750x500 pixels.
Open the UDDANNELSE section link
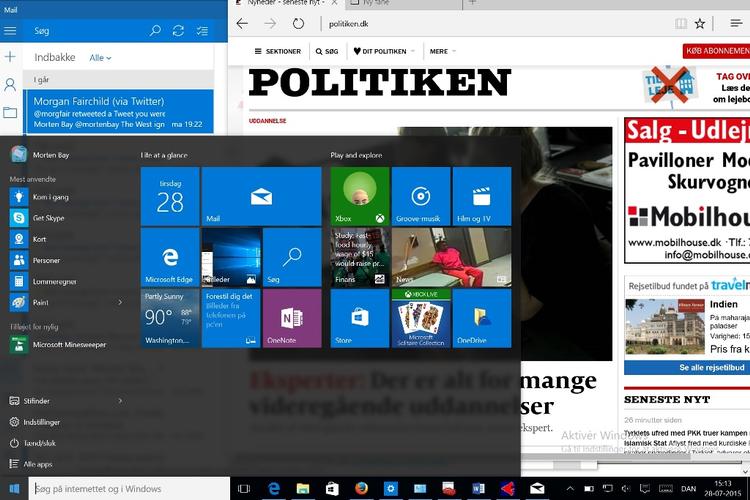coord(267,121)
